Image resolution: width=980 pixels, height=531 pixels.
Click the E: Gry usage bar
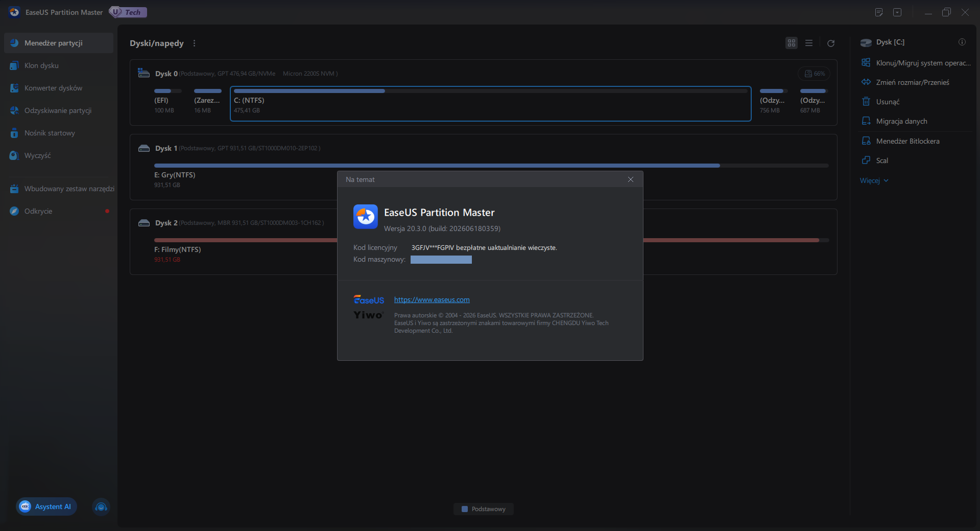point(491,166)
